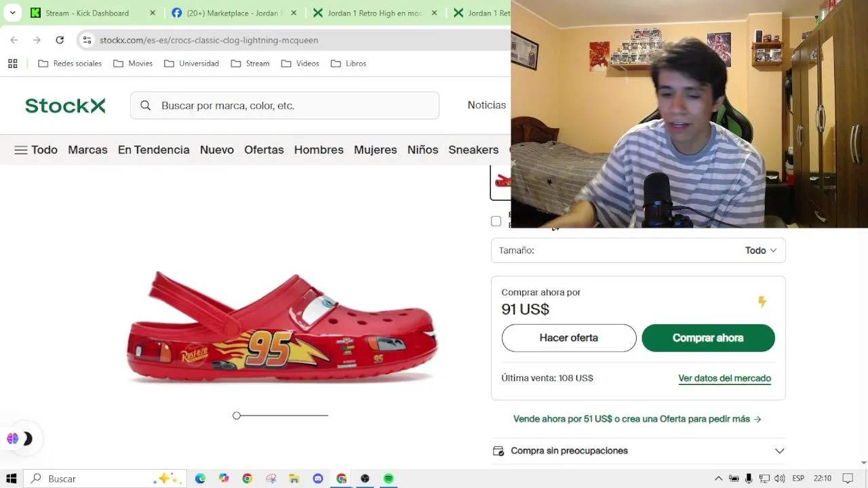868x488 pixels.
Task: Tick the checkbox above the Tamaño selector
Action: pos(496,221)
